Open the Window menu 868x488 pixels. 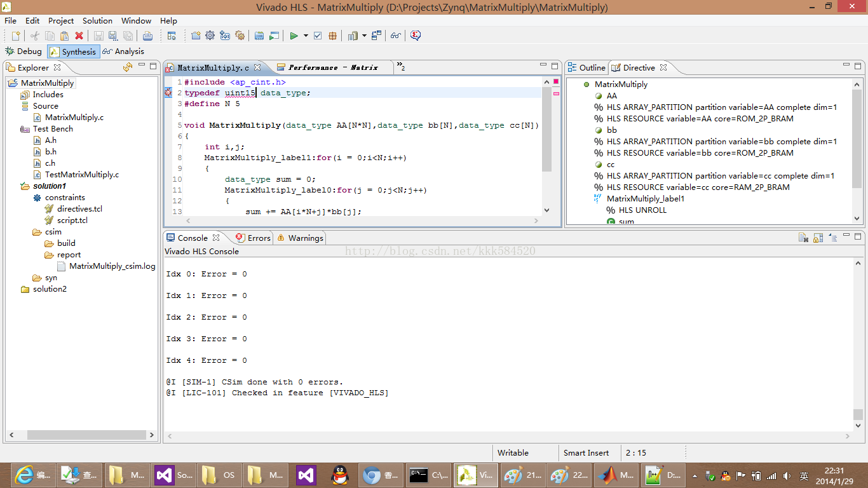(136, 20)
